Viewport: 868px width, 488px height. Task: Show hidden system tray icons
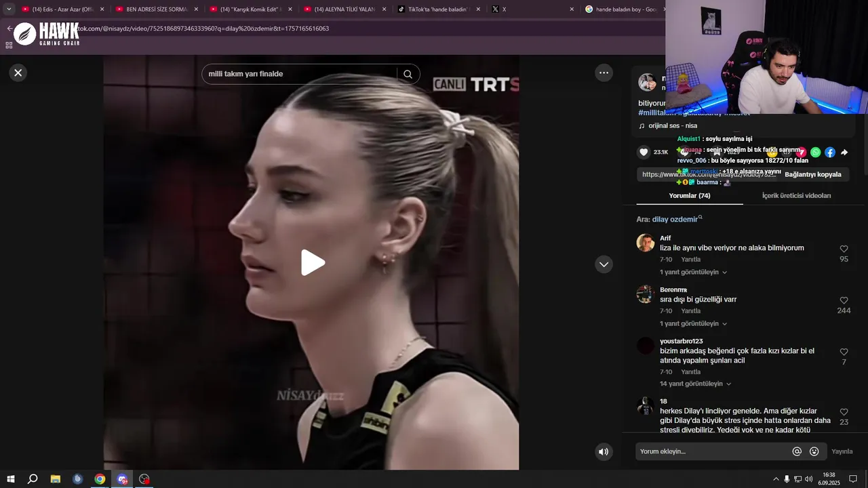(776, 479)
